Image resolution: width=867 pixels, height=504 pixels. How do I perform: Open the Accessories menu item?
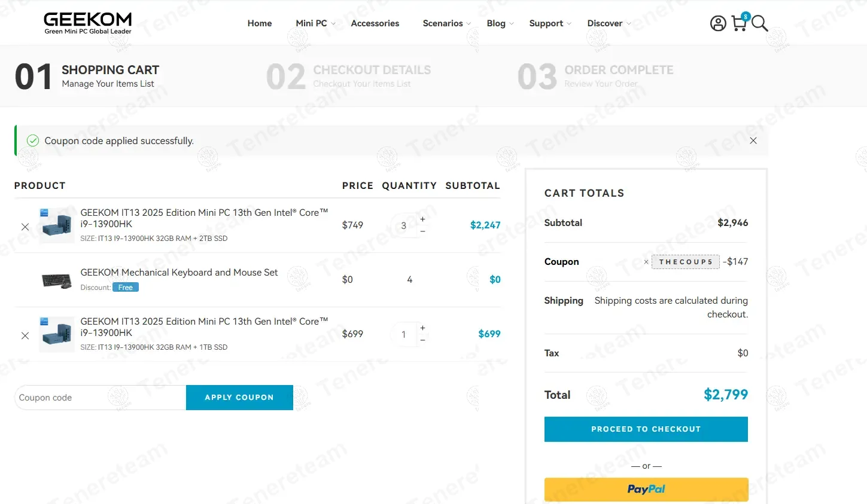coord(375,23)
